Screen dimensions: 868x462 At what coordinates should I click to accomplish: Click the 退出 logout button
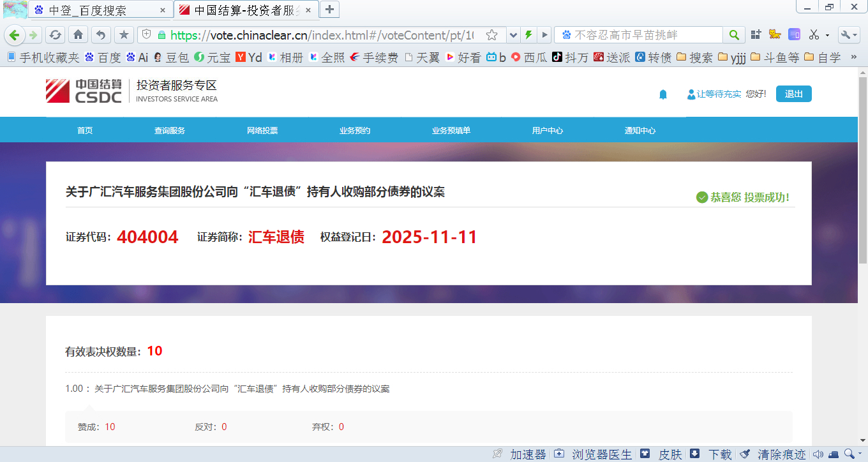click(x=794, y=94)
